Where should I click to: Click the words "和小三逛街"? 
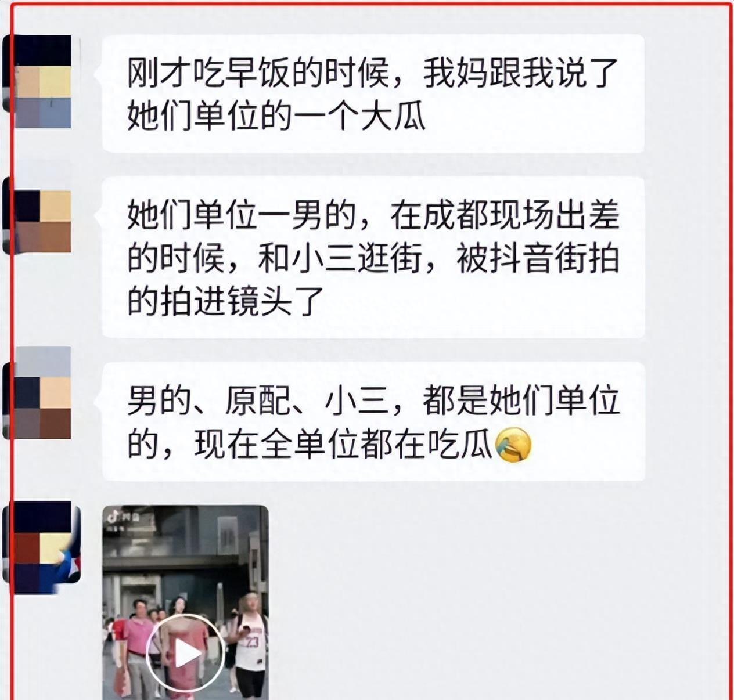tap(340, 259)
